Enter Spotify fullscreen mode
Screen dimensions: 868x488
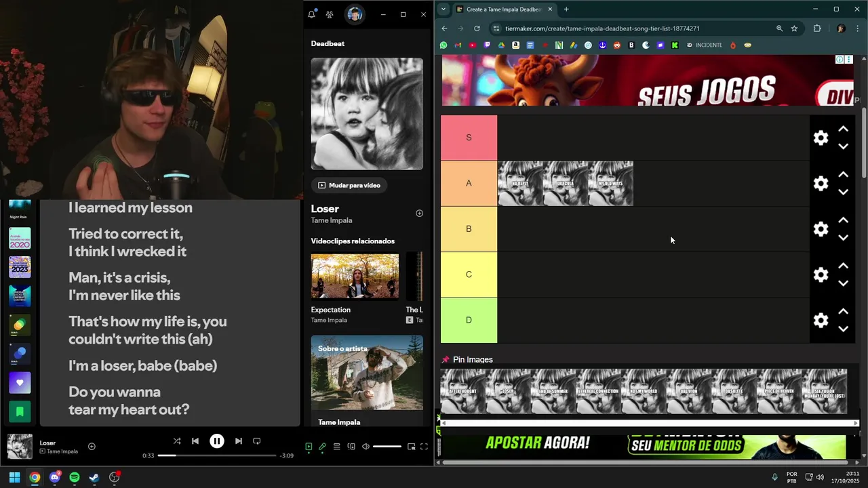[424, 447]
